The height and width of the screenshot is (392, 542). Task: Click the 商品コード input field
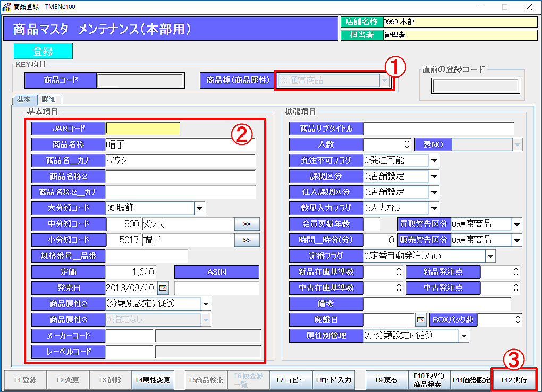(x=140, y=81)
